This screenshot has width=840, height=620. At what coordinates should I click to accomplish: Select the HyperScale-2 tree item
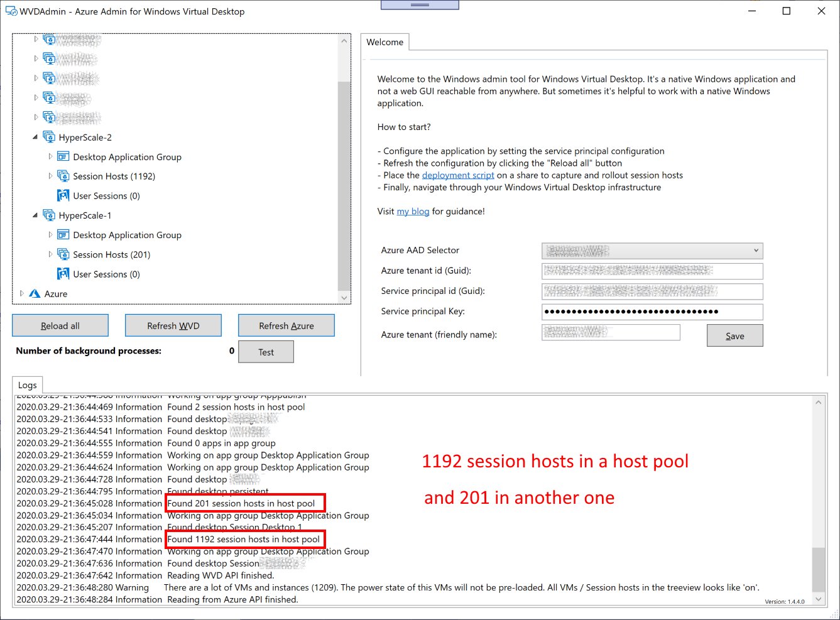(x=85, y=137)
